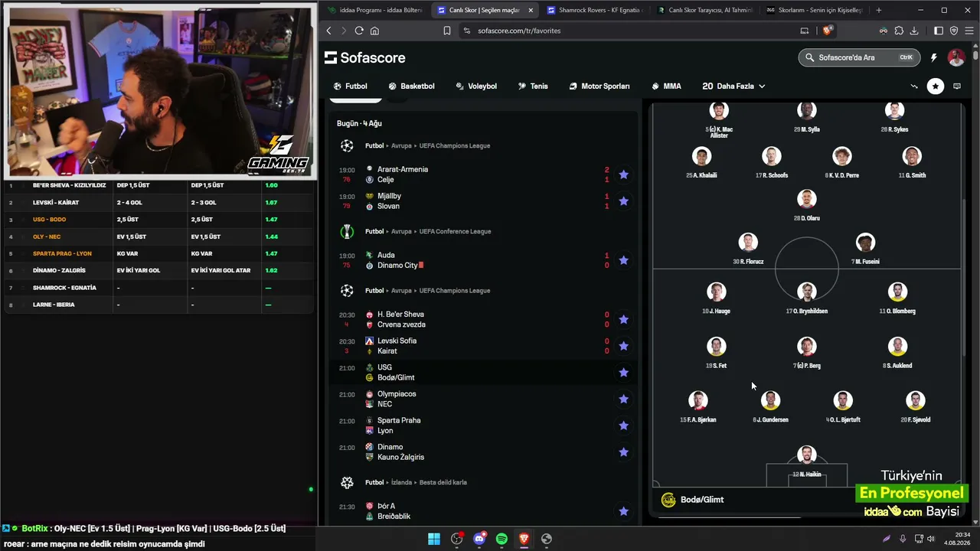Viewport: 980px width, 551px height.
Task: Focus the 'Sofascore'da Ara' search box
Action: pyautogui.click(x=859, y=57)
